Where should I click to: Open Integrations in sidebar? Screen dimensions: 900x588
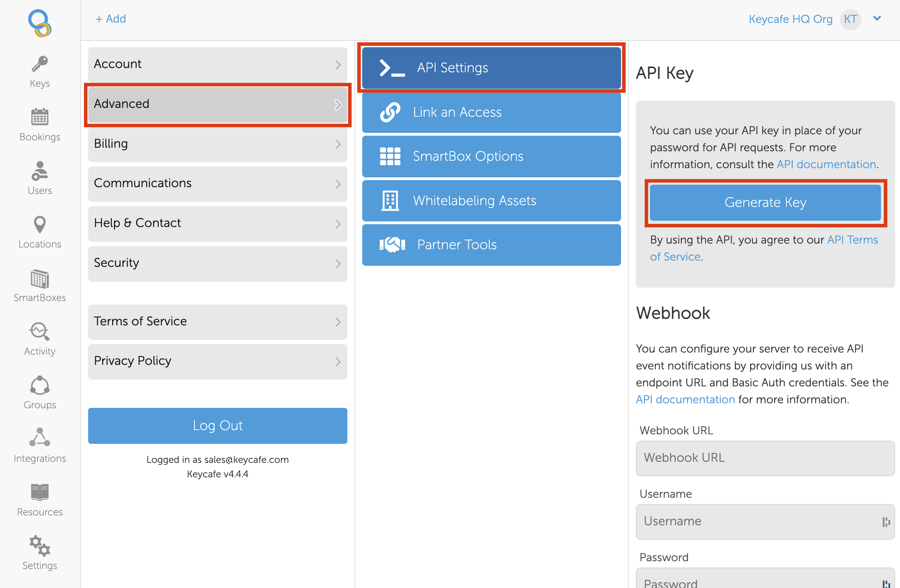point(40,446)
